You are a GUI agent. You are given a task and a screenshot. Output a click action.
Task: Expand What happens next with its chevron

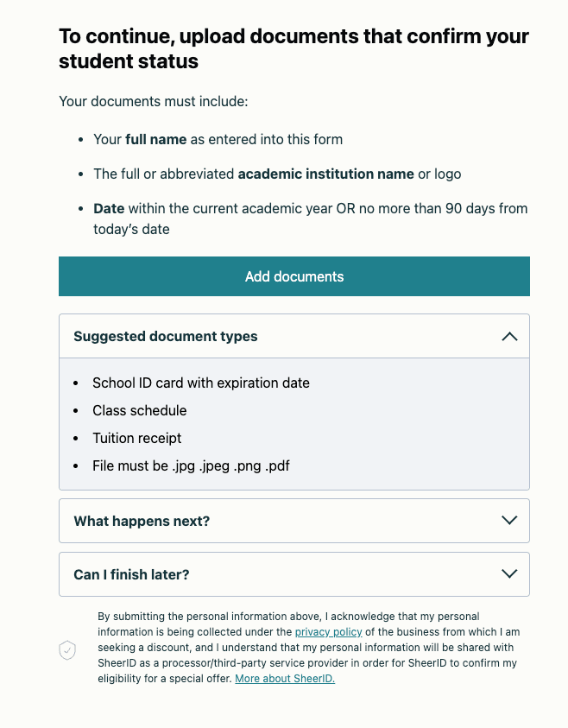point(509,521)
